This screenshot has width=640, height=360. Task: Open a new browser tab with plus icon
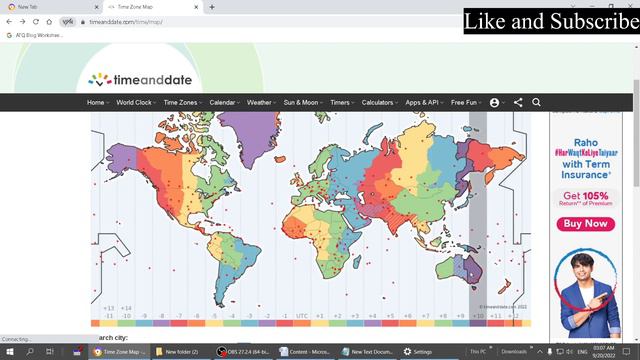(212, 7)
